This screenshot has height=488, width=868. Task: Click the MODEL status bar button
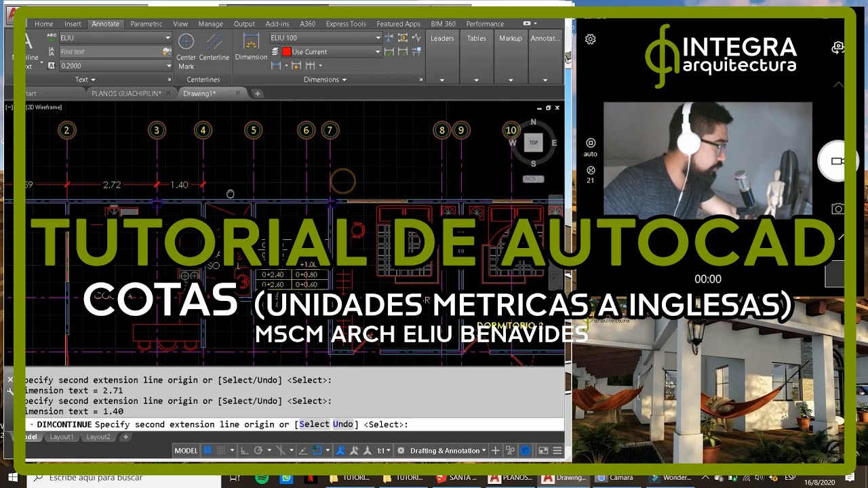pos(186,451)
